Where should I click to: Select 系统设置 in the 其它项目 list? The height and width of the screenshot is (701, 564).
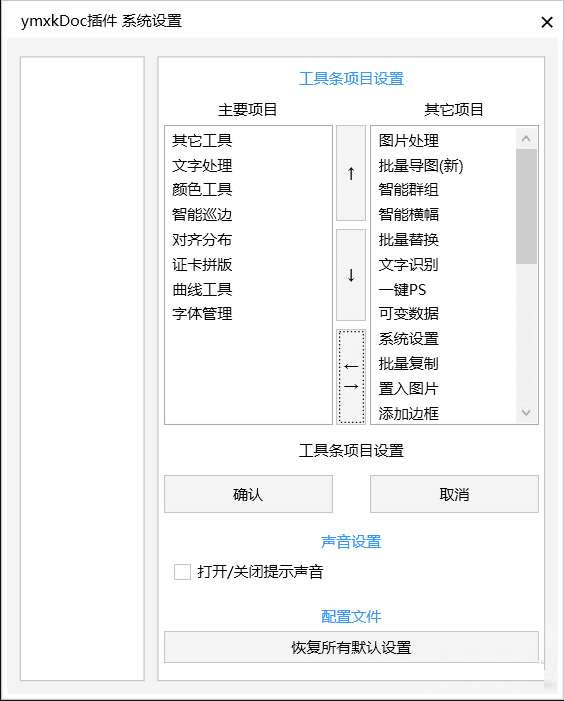tap(408, 339)
